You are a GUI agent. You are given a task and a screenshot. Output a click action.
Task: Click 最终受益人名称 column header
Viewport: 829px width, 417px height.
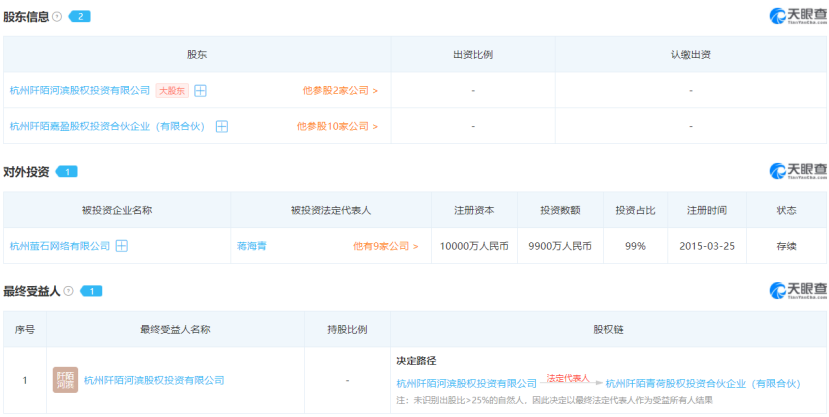click(175, 329)
